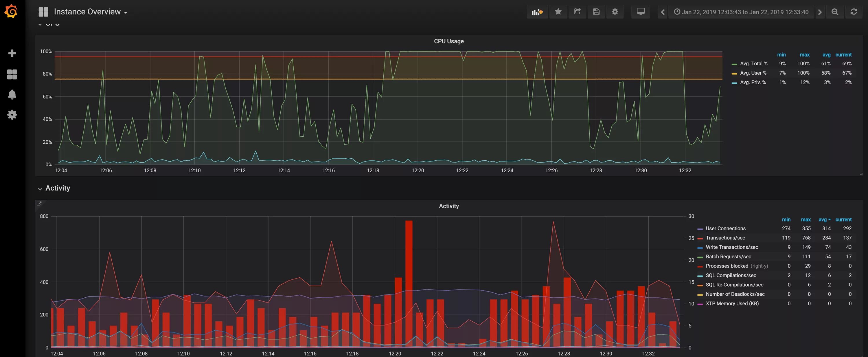
Task: Open the Alerting bell icon
Action: pyautogui.click(x=12, y=94)
